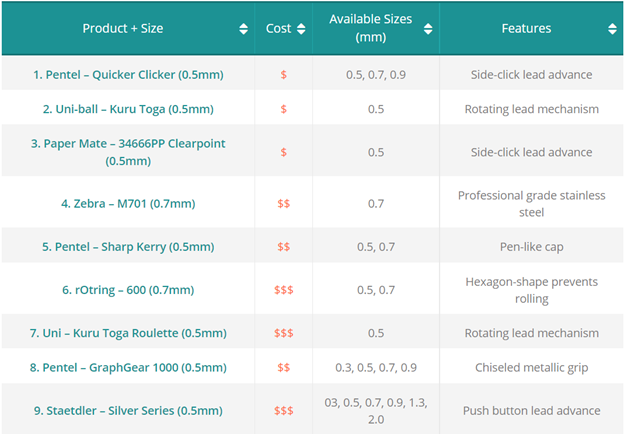Follow the Paper Mate 34666PP Clearpoint link
The width and height of the screenshot is (624, 434).
pos(128,152)
